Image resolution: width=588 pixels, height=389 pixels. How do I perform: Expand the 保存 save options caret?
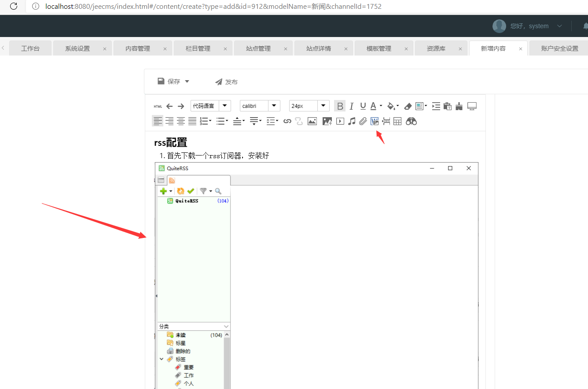coord(187,82)
